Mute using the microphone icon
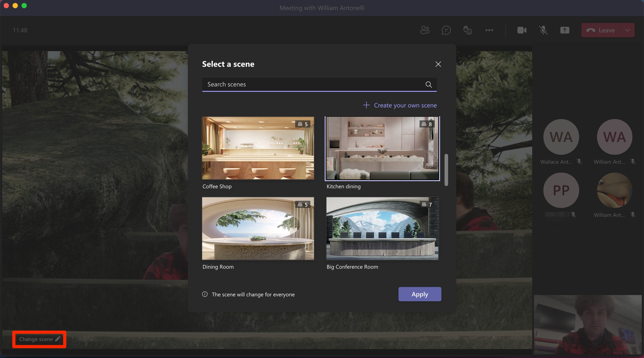 [543, 30]
